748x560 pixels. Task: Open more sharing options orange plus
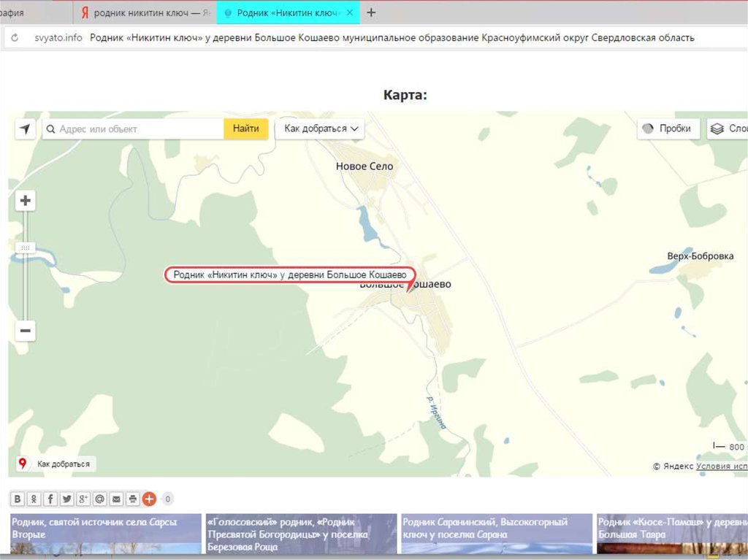coord(149,499)
